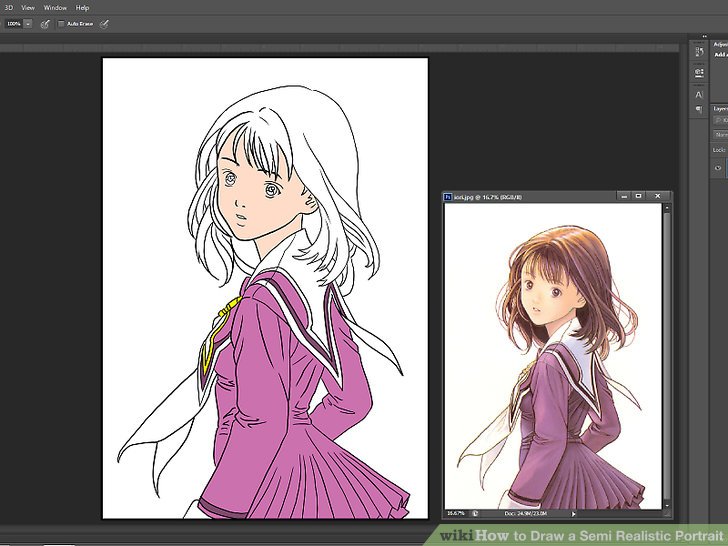728x546 pixels.
Task: Enable the Auto Erase checkbox
Action: click(x=61, y=23)
